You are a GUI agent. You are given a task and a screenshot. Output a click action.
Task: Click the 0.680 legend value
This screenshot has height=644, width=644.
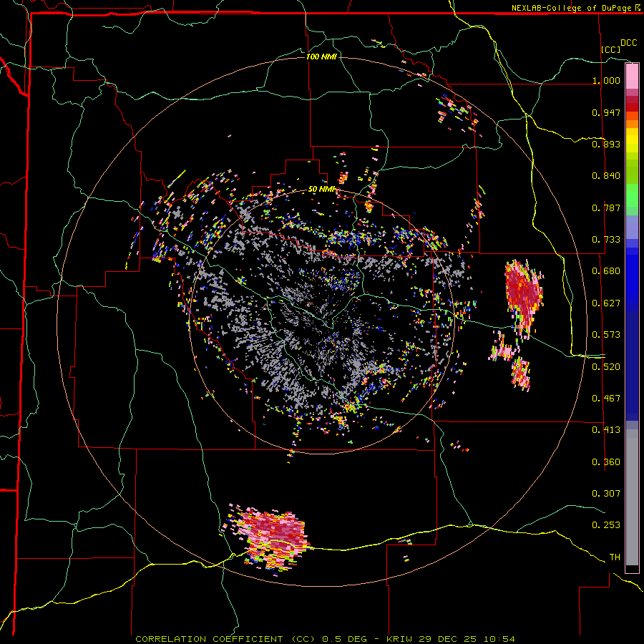(606, 271)
